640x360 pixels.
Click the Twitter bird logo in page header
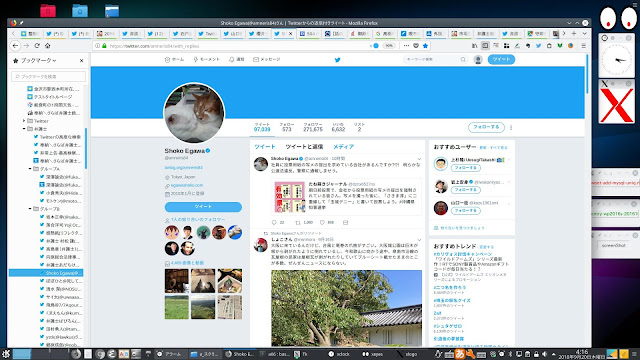(x=338, y=60)
